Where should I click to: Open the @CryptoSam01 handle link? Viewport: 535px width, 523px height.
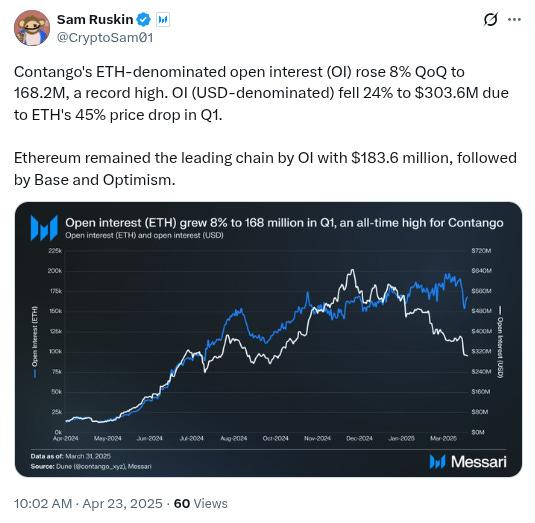(x=105, y=38)
